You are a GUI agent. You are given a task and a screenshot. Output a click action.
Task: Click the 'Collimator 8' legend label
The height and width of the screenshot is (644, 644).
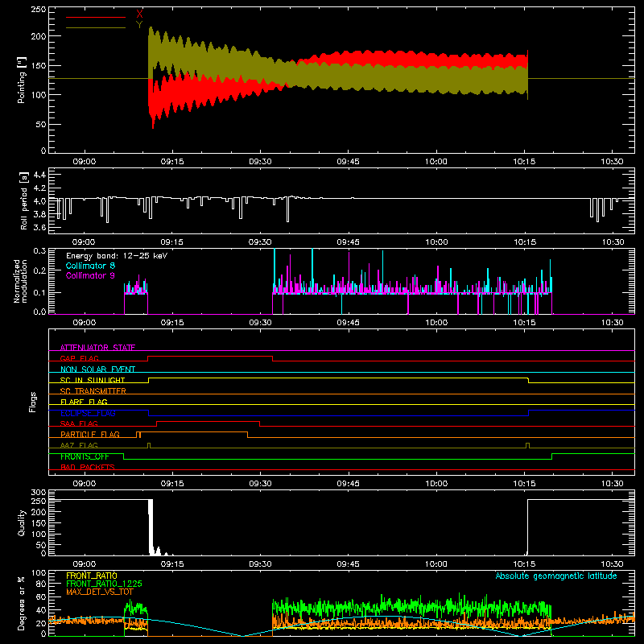click(x=90, y=266)
